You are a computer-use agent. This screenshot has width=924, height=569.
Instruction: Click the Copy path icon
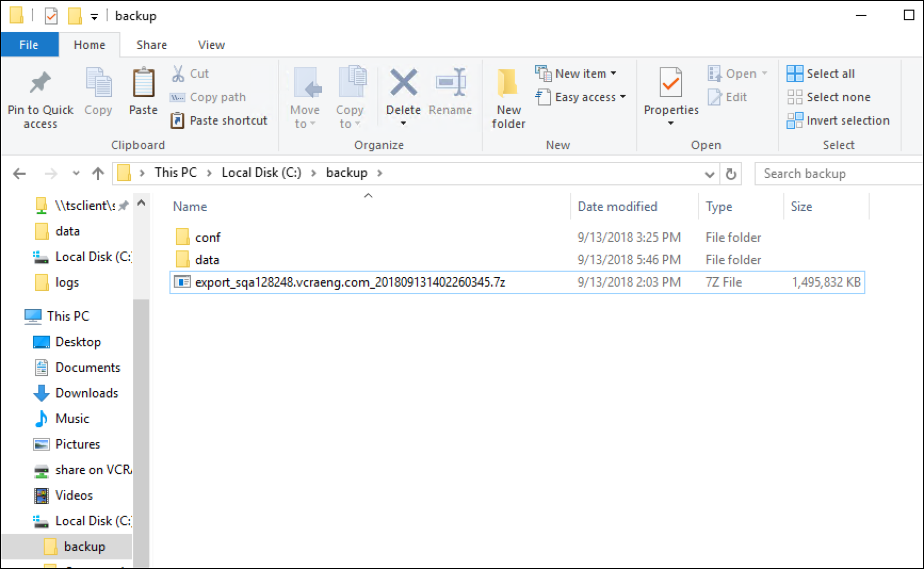coord(208,97)
